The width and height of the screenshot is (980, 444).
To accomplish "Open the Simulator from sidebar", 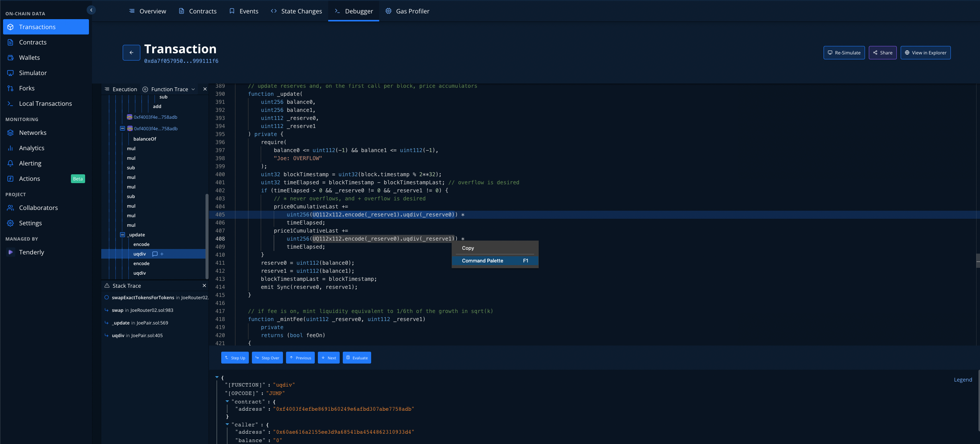I will [x=46, y=73].
